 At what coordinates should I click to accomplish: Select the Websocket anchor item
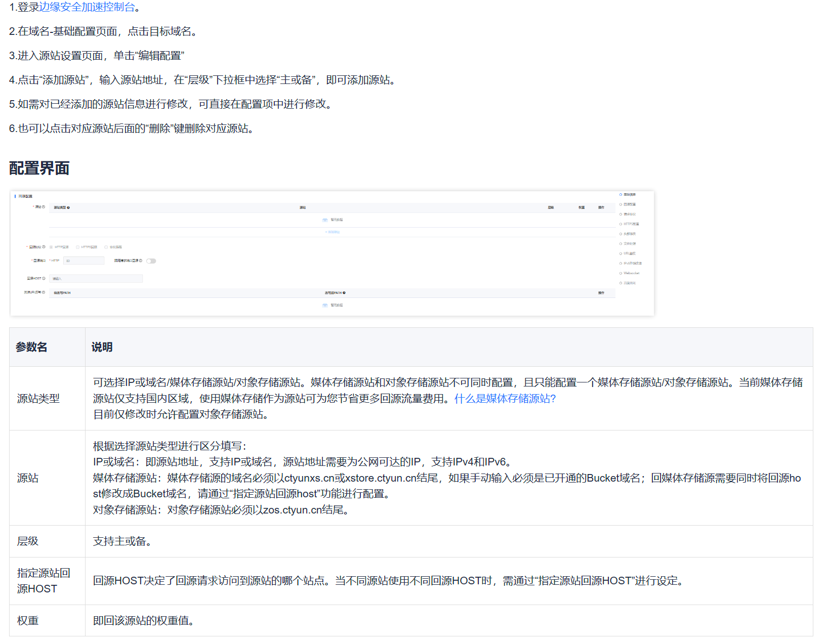tap(631, 273)
